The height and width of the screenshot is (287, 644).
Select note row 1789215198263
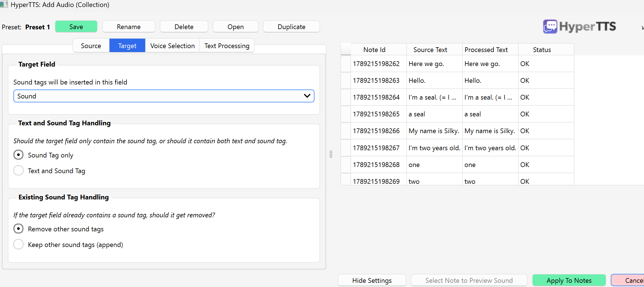pos(379,81)
